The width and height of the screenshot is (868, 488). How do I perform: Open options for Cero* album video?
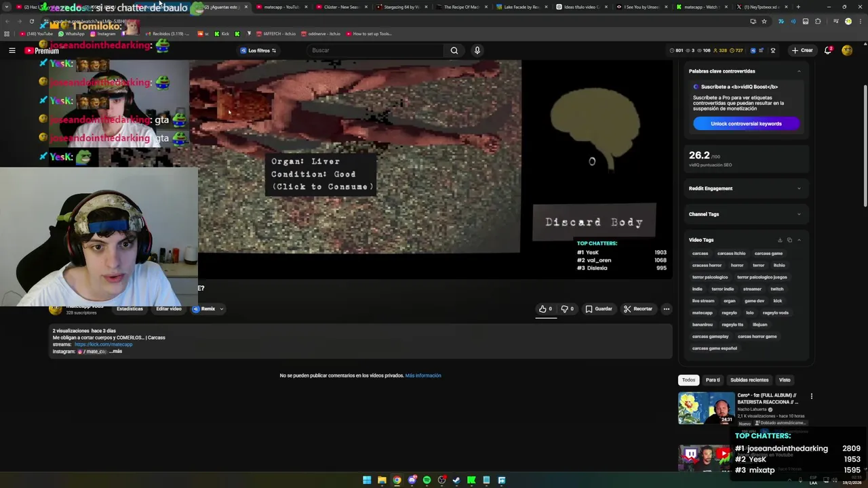[x=811, y=396]
